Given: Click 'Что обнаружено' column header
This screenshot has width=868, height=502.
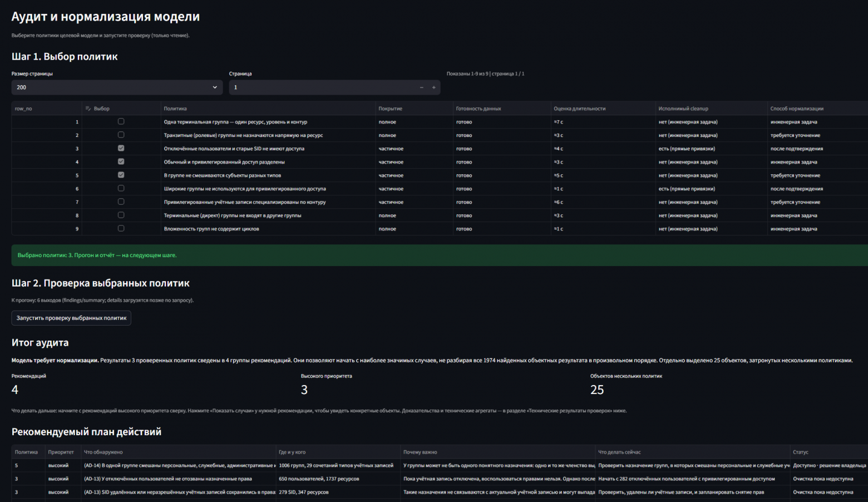Looking at the screenshot, I should [x=178, y=452].
